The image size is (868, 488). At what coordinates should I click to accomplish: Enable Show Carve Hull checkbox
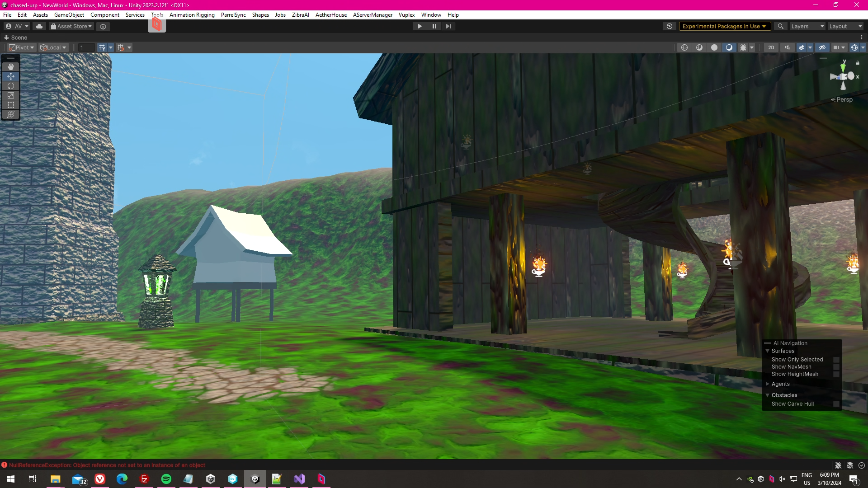[836, 404]
